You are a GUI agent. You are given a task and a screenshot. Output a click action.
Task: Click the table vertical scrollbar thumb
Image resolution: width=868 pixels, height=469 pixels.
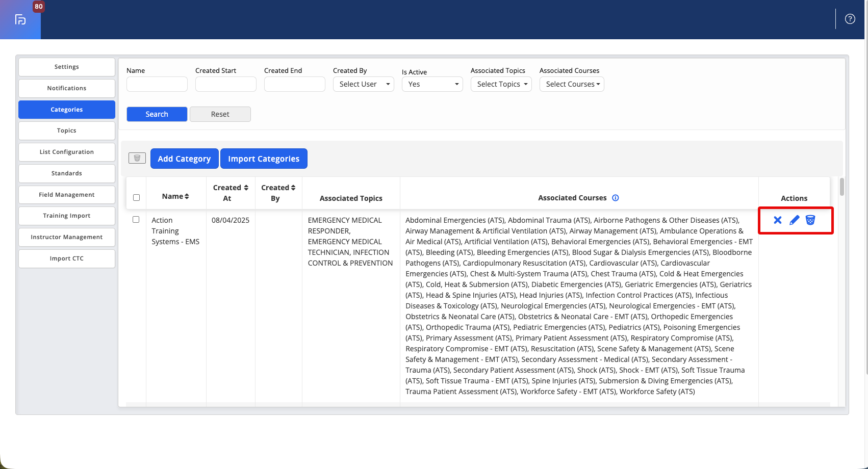[x=842, y=187]
